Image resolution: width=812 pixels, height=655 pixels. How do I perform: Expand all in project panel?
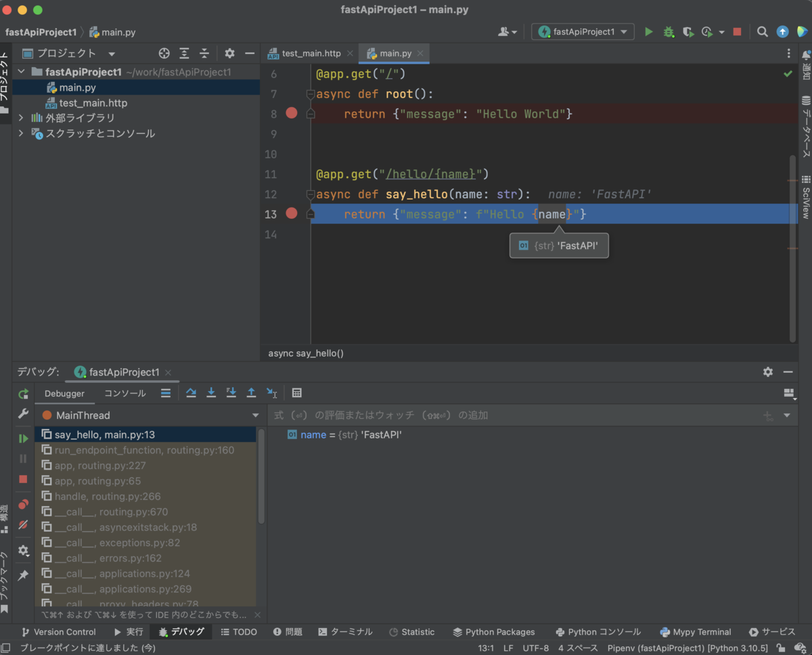pos(184,53)
